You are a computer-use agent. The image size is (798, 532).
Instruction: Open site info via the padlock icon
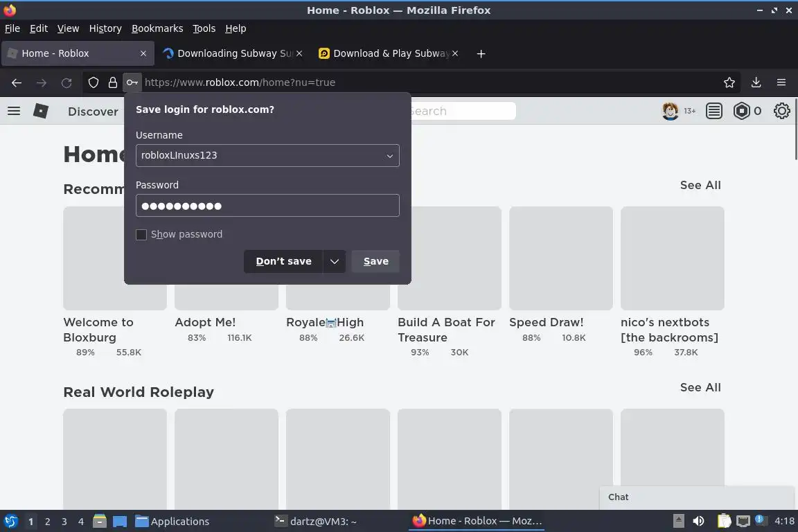coord(112,82)
